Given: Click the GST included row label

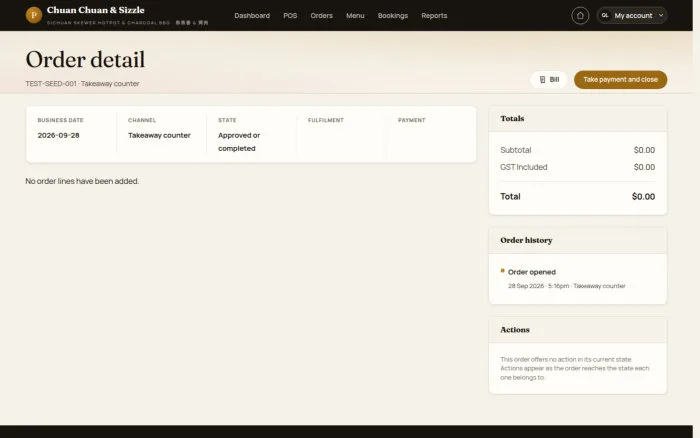Looking at the screenshot, I should pyautogui.click(x=524, y=167).
